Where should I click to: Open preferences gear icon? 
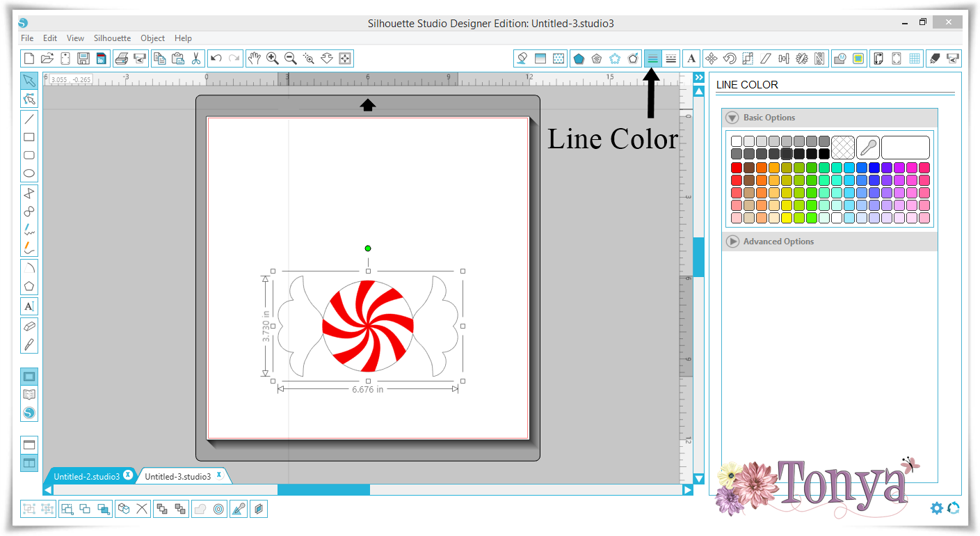pos(936,508)
